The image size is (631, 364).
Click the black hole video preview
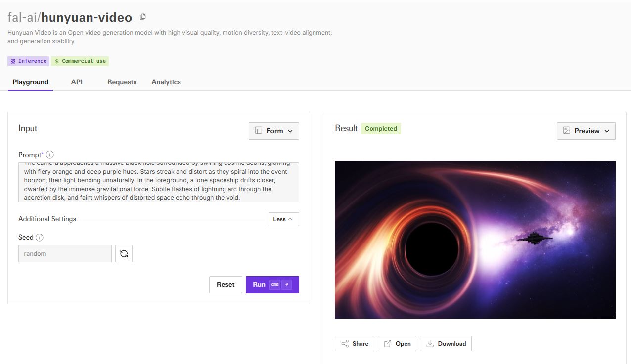click(x=475, y=240)
